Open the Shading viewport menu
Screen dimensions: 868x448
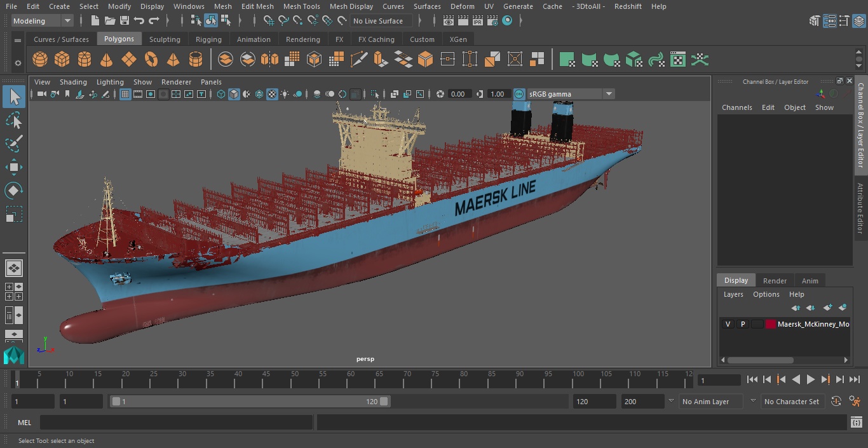point(73,82)
